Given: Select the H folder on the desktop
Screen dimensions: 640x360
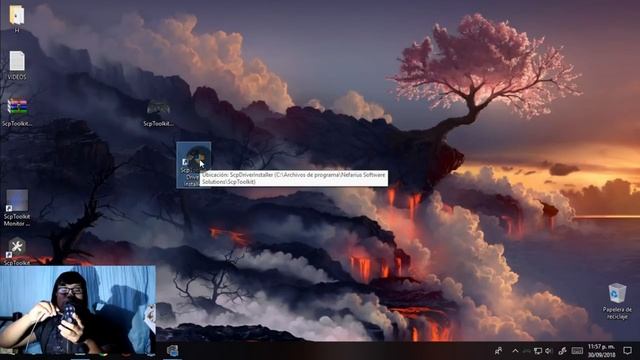Looking at the screenshot, I should point(17,18).
